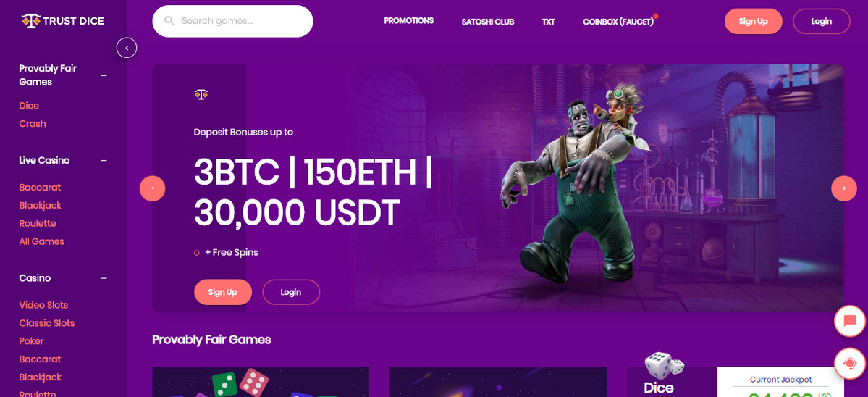This screenshot has height=397, width=868.
Task: Open Coinbox (Faucet) in the top navigation
Action: (x=618, y=22)
